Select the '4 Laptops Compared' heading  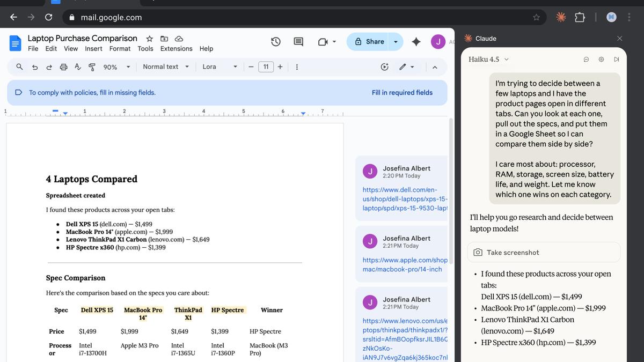click(92, 179)
